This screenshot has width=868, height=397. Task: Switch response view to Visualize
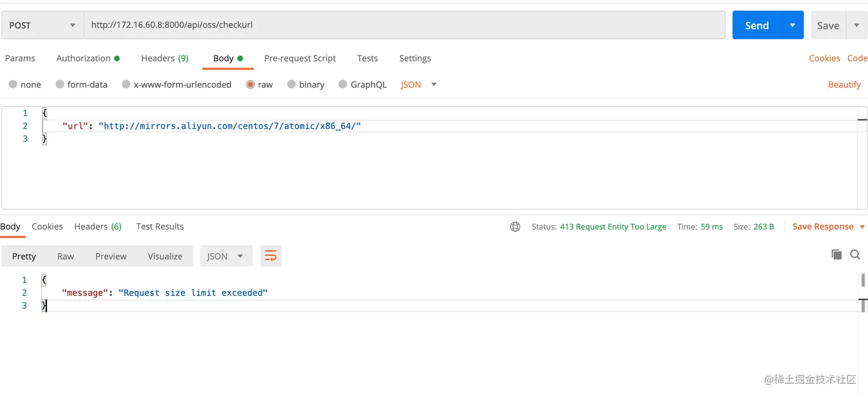click(x=165, y=256)
